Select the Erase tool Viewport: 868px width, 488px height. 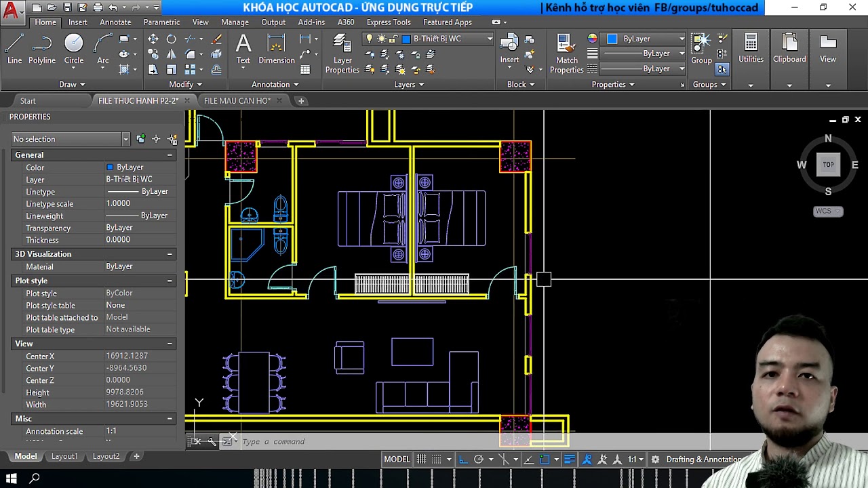point(216,39)
